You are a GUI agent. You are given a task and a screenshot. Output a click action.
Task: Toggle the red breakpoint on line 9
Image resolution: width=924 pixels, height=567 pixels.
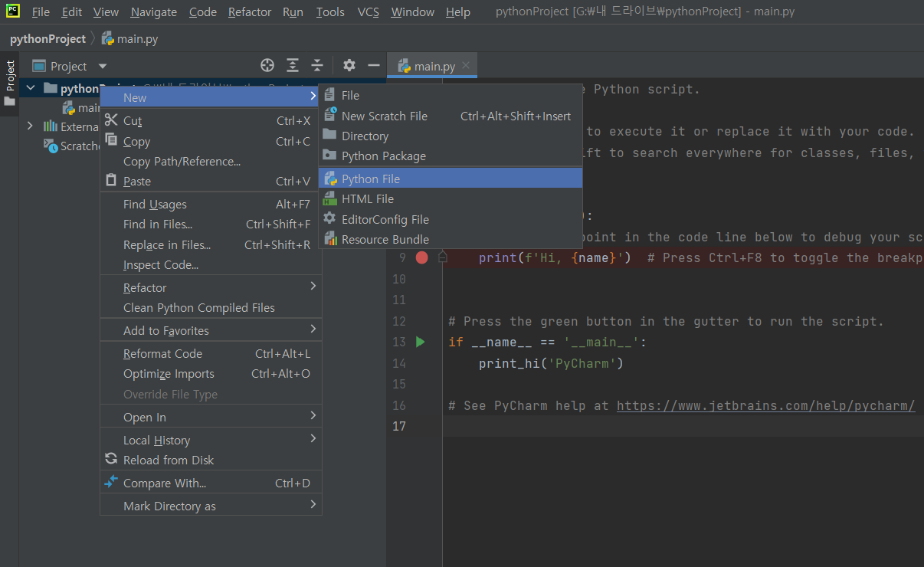pos(421,257)
